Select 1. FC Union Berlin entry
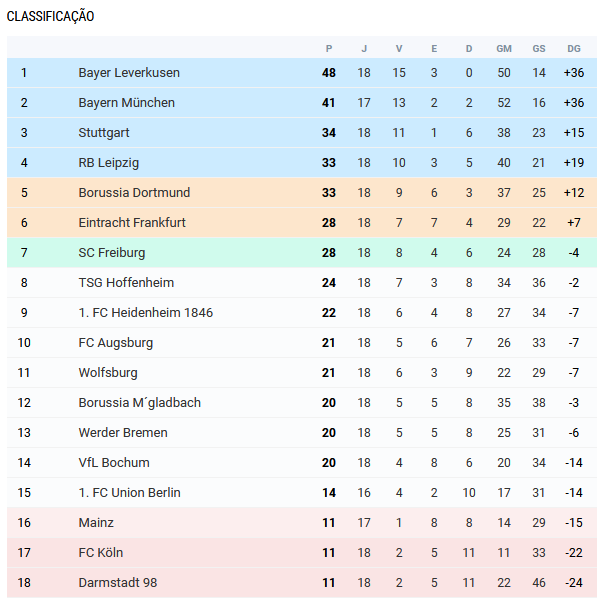Viewport: 597px width, 600px height. pos(129,492)
